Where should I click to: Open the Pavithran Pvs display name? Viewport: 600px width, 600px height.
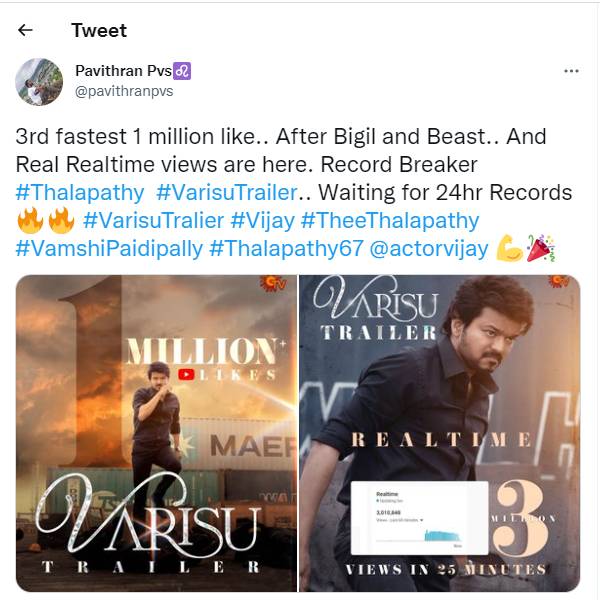click(x=123, y=71)
